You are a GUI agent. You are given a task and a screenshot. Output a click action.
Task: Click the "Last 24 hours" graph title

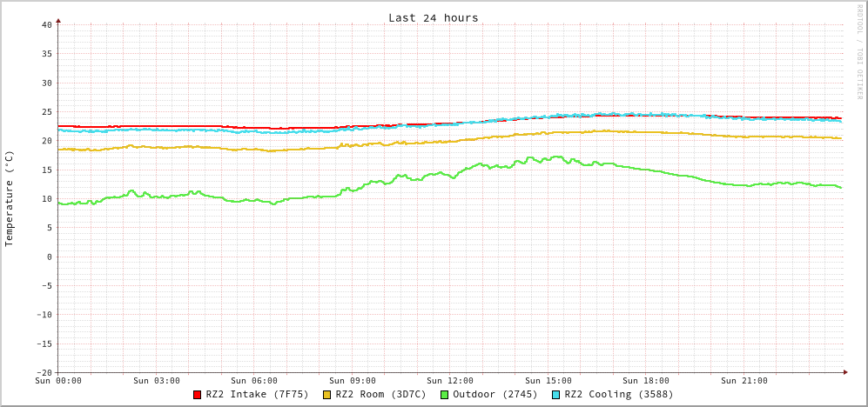[x=433, y=17]
